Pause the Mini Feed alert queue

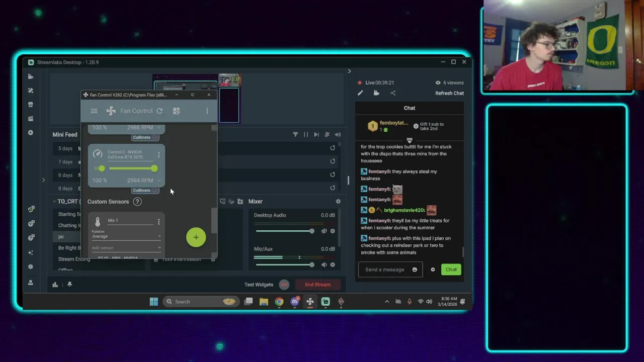[x=306, y=135]
